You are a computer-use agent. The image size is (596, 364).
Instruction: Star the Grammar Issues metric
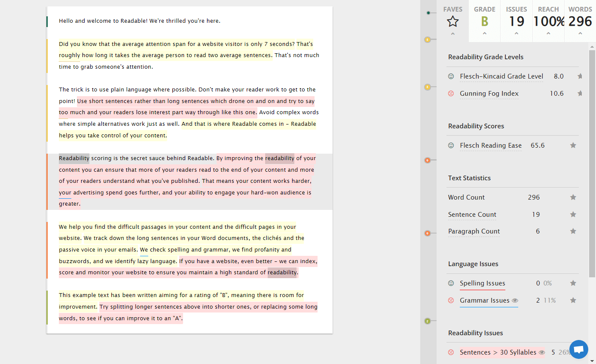pos(573,300)
